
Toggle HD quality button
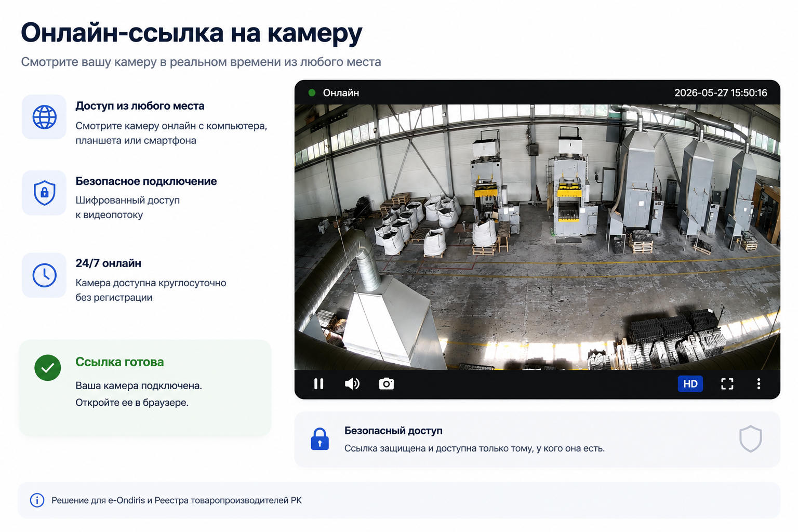pos(690,384)
